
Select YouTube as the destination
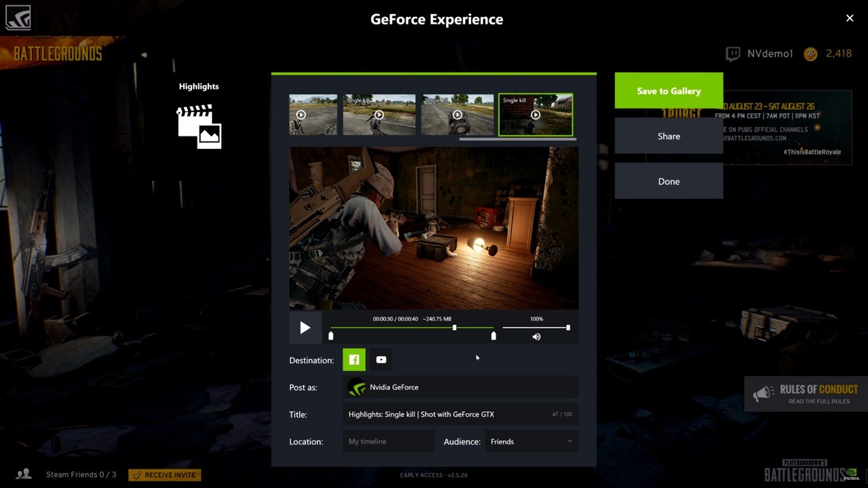381,360
